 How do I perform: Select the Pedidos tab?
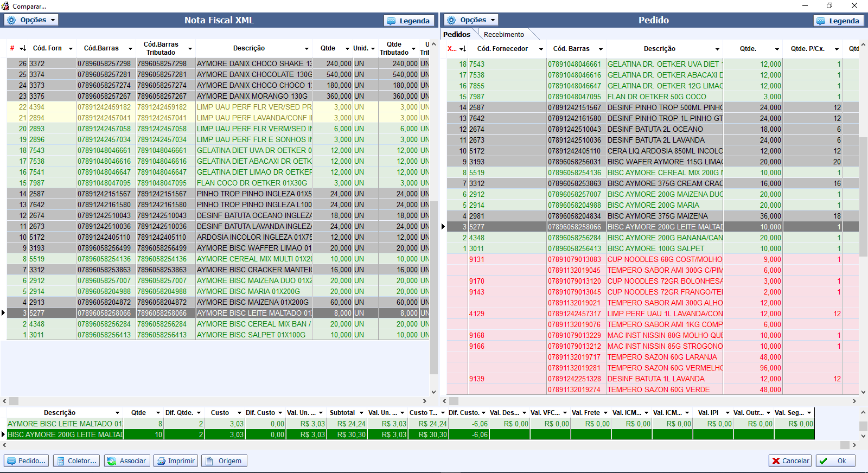tap(457, 34)
